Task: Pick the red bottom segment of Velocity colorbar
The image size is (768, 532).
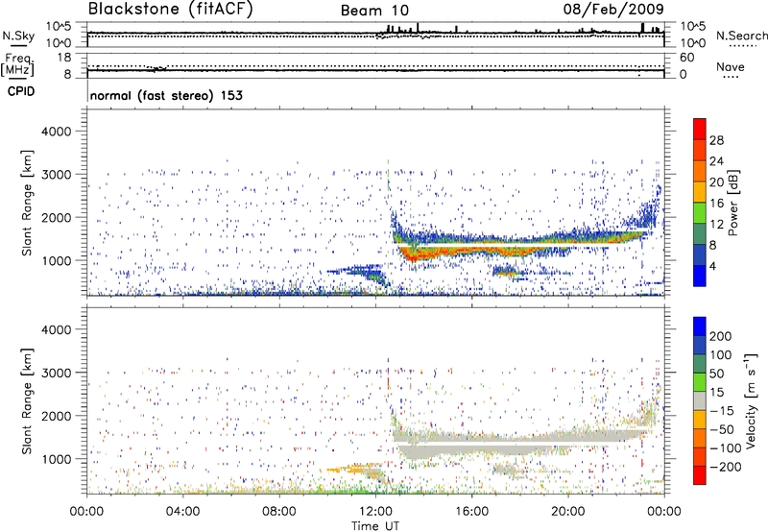Action: [x=700, y=474]
